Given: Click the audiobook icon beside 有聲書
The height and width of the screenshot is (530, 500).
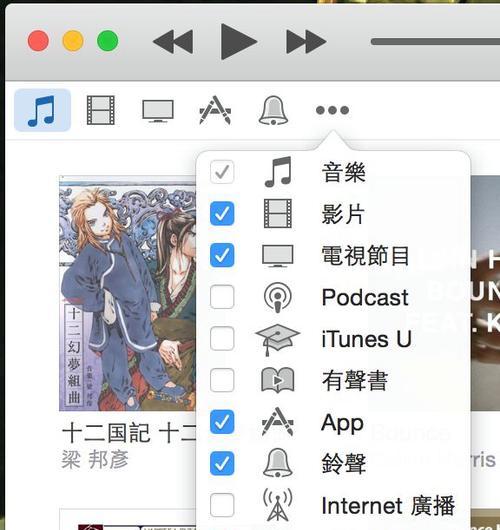Looking at the screenshot, I should pos(278,380).
